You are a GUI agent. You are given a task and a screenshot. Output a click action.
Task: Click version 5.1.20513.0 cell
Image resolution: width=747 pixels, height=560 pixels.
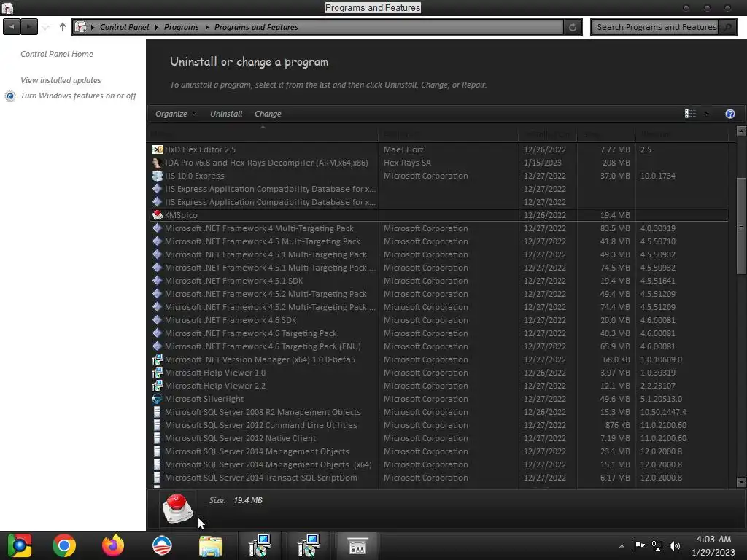tap(661, 399)
